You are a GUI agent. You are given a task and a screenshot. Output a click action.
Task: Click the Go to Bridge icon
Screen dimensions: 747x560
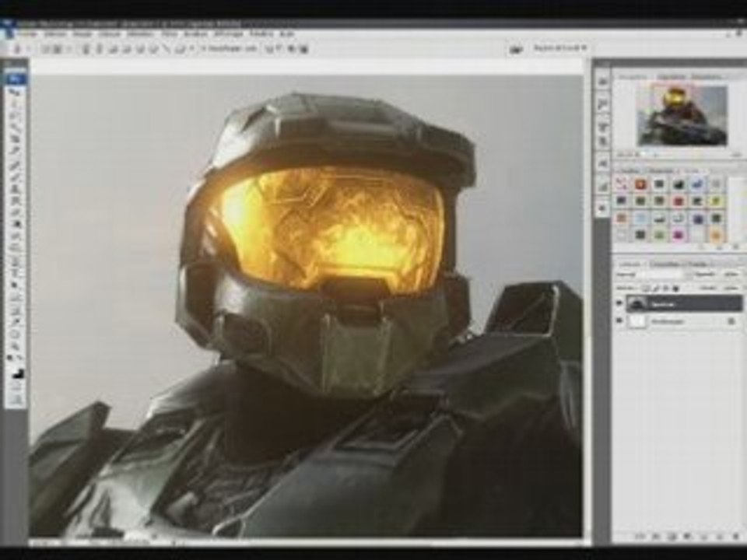click(x=515, y=48)
